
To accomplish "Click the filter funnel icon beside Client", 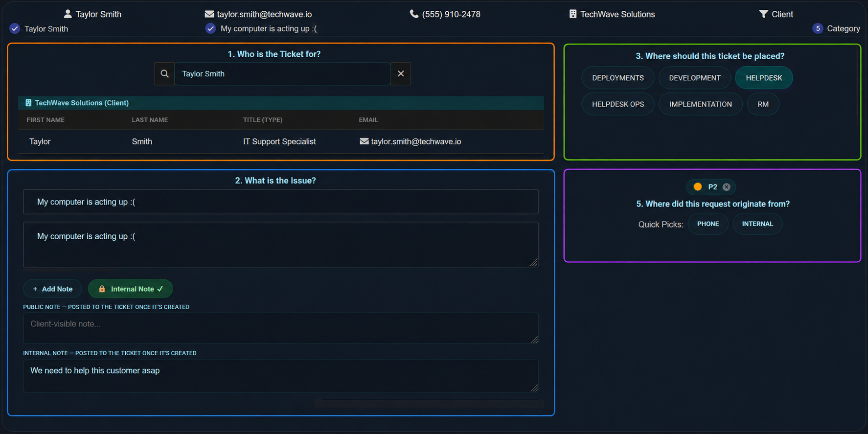I will tap(763, 14).
